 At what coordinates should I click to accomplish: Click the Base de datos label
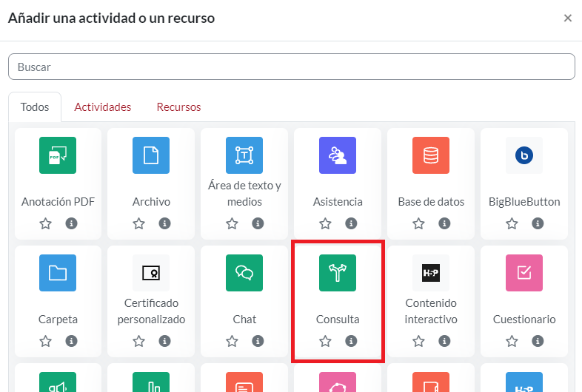[431, 202]
